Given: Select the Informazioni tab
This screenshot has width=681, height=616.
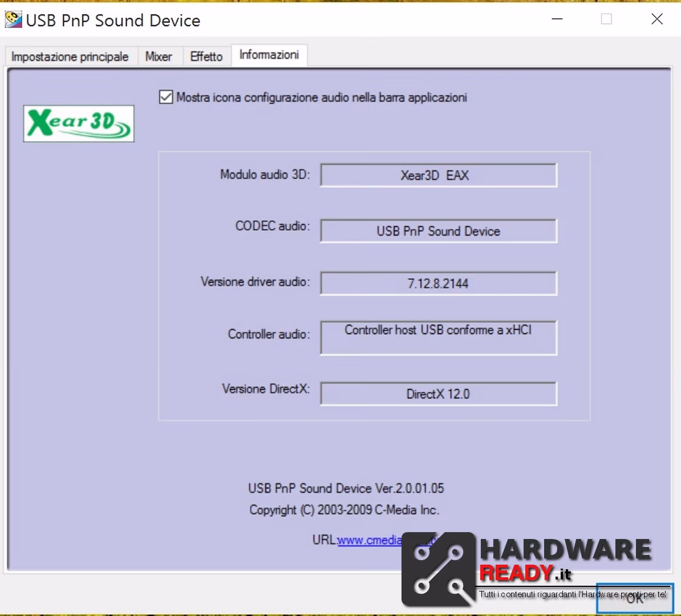Looking at the screenshot, I should pyautogui.click(x=269, y=55).
